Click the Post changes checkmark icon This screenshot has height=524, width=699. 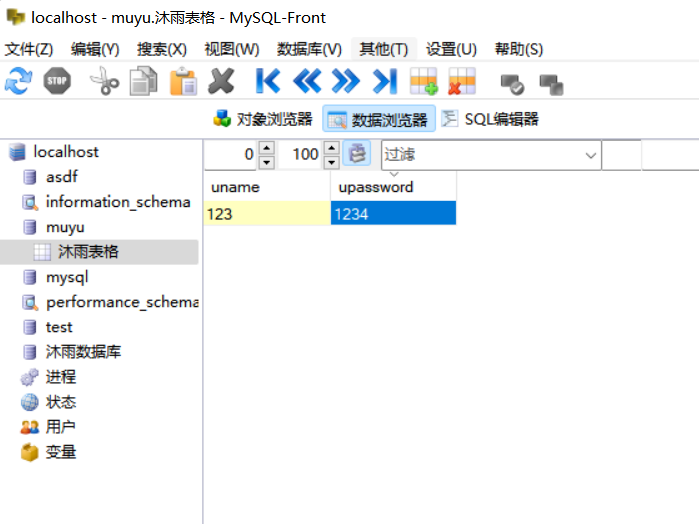coord(512,85)
